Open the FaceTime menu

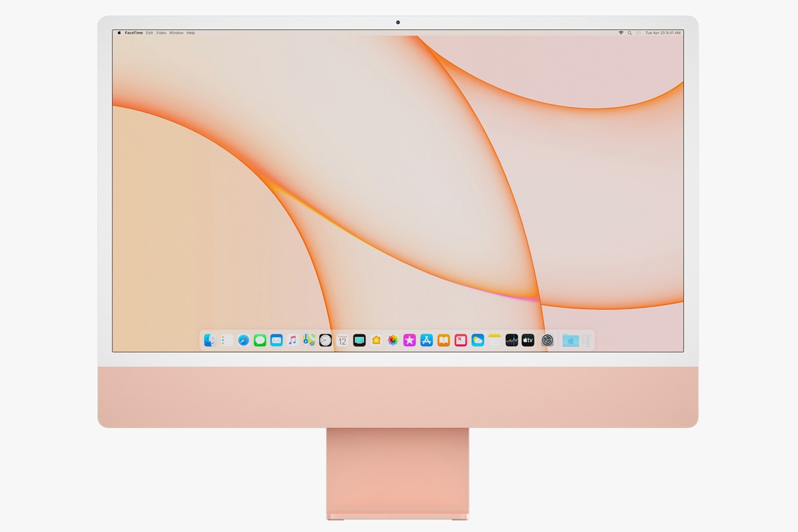134,33
